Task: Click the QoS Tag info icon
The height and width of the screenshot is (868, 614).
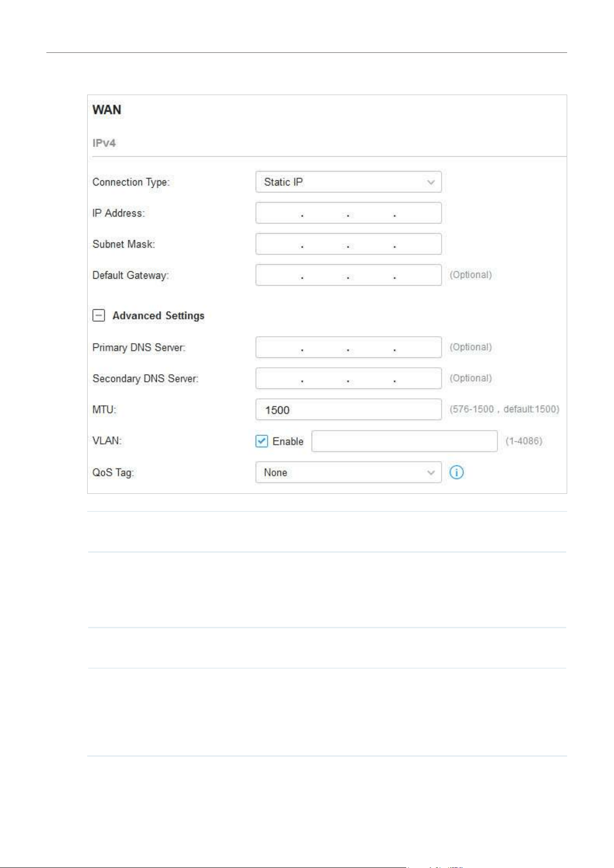Action: [457, 472]
